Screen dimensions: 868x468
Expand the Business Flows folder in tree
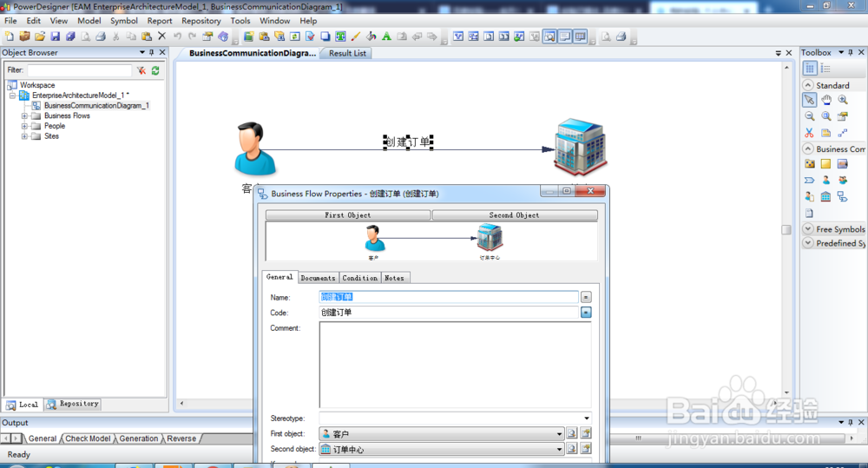click(x=24, y=115)
